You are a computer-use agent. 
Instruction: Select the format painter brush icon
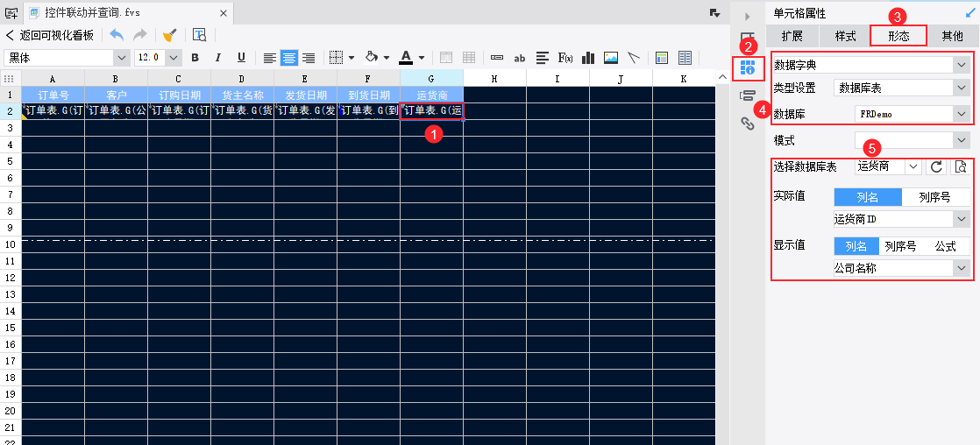point(169,35)
